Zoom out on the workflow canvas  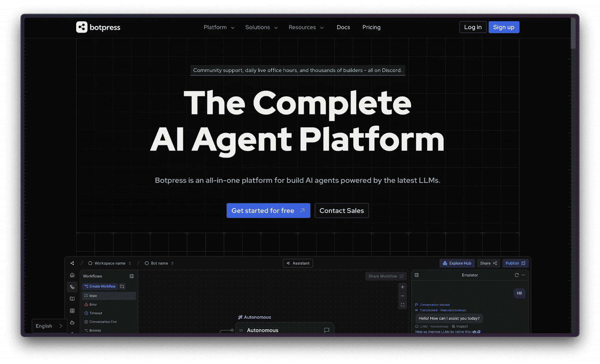[402, 296]
